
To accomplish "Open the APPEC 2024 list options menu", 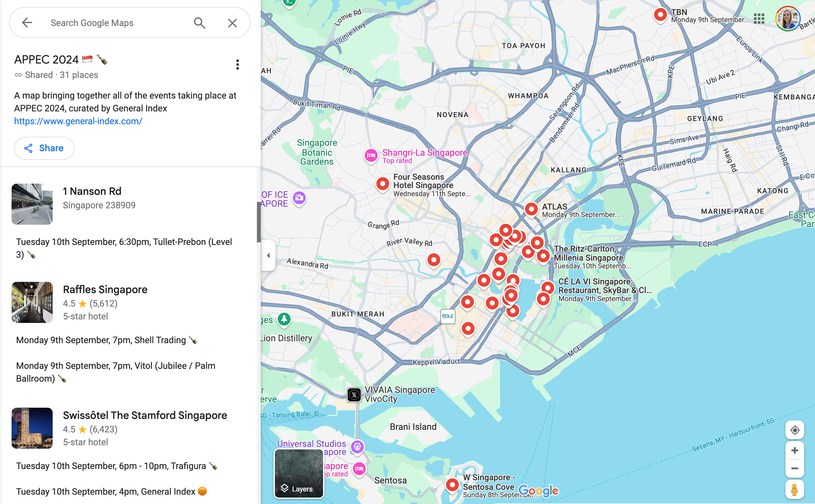I will (x=237, y=65).
